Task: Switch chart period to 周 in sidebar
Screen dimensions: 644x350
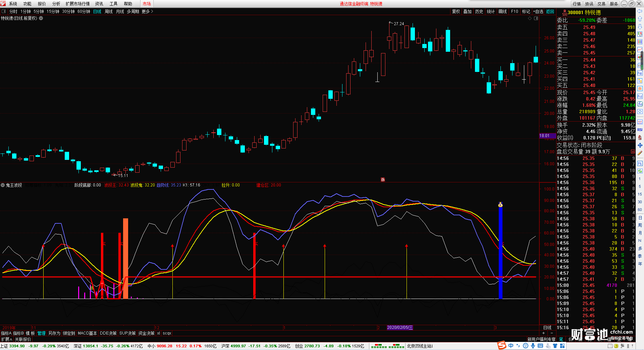Action: coord(640,225)
